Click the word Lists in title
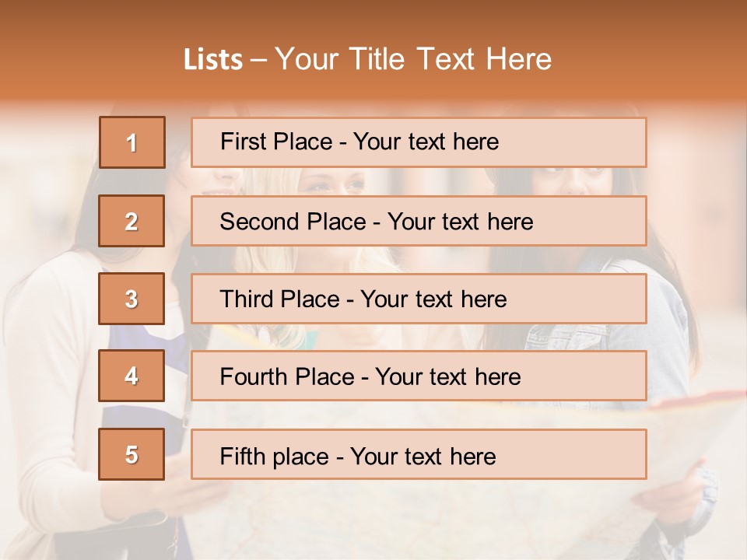747x560 pixels. point(213,60)
